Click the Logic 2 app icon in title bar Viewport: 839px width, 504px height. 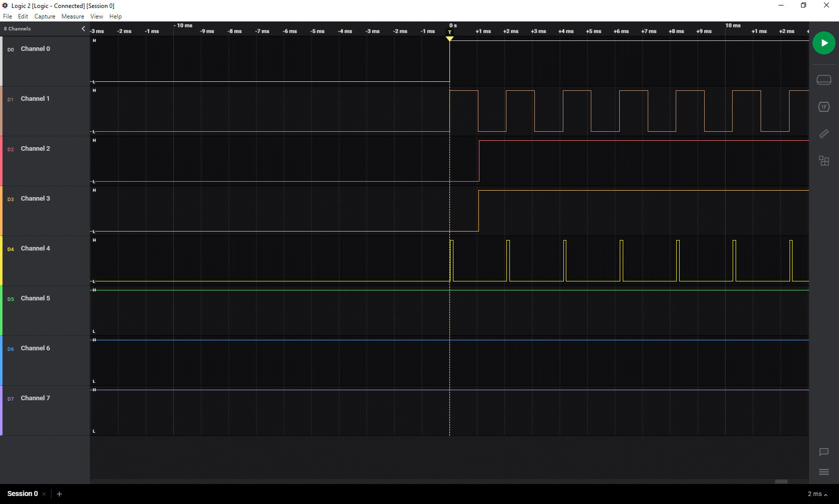tap(5, 5)
